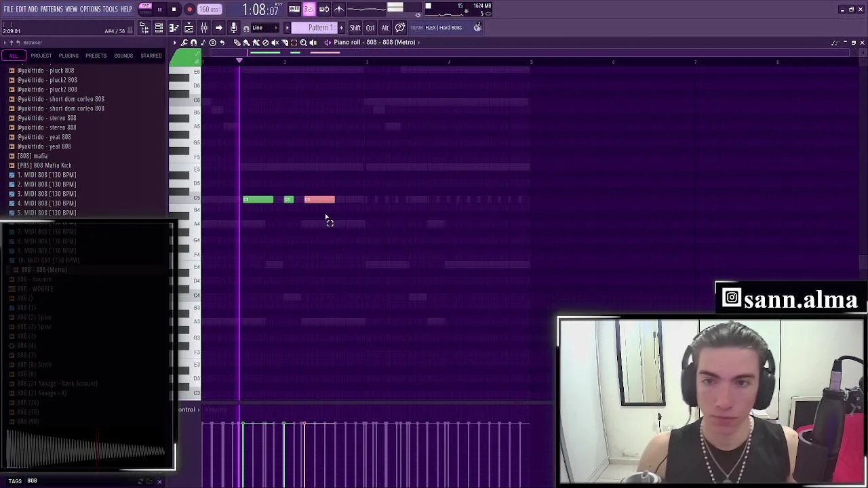Click the piano roll target channel speaker icon

pos(327,42)
